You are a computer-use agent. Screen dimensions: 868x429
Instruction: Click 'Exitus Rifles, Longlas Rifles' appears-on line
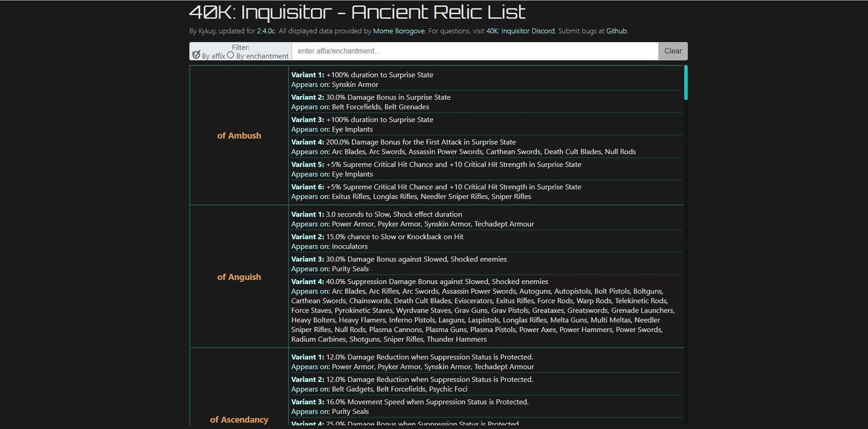click(411, 196)
